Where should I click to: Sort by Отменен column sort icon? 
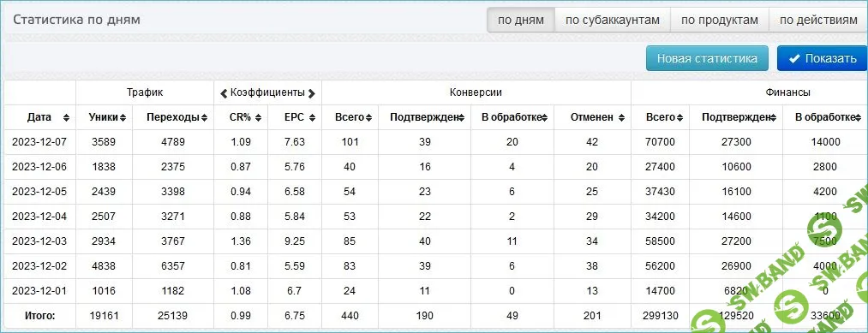click(x=622, y=117)
